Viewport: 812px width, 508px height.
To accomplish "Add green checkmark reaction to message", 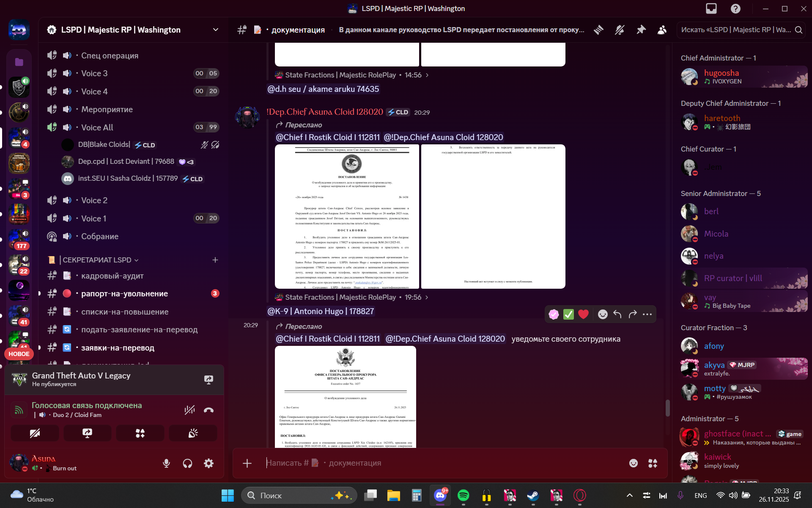I will coord(568,314).
